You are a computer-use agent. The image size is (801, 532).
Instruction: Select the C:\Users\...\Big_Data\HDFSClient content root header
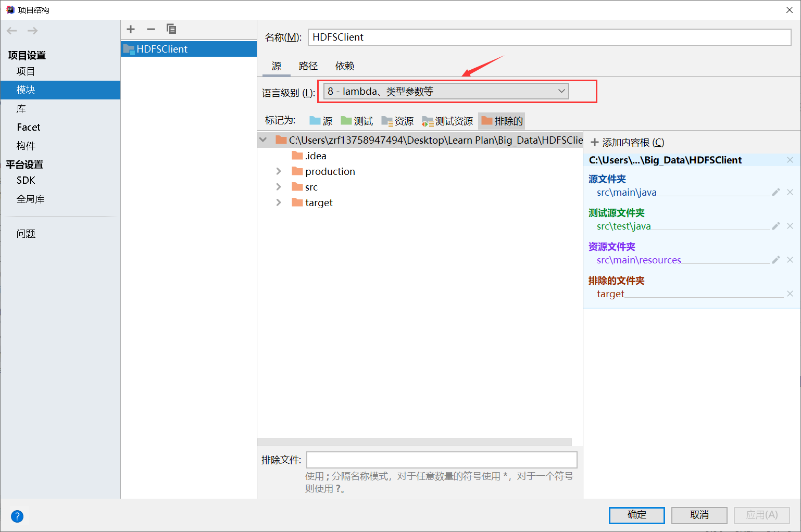point(665,160)
